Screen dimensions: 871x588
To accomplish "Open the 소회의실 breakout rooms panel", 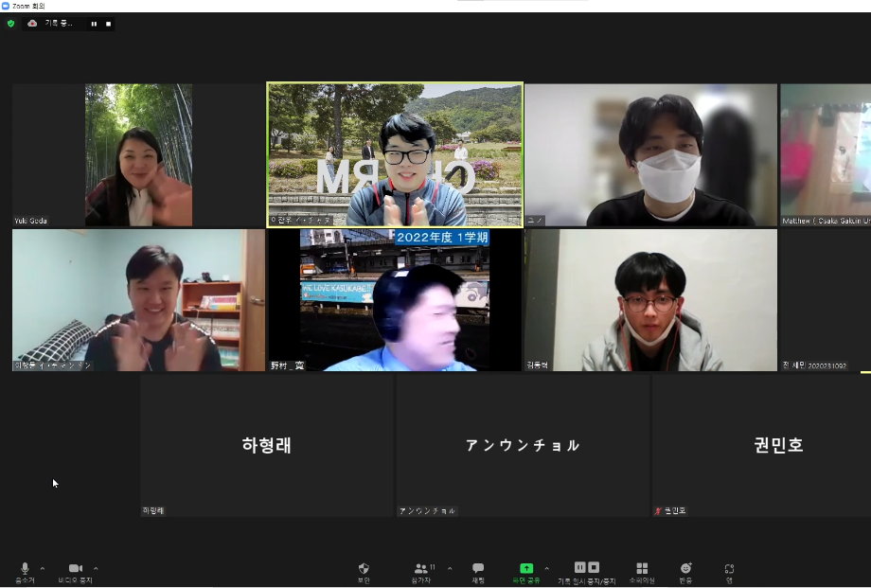I will click(x=641, y=566).
